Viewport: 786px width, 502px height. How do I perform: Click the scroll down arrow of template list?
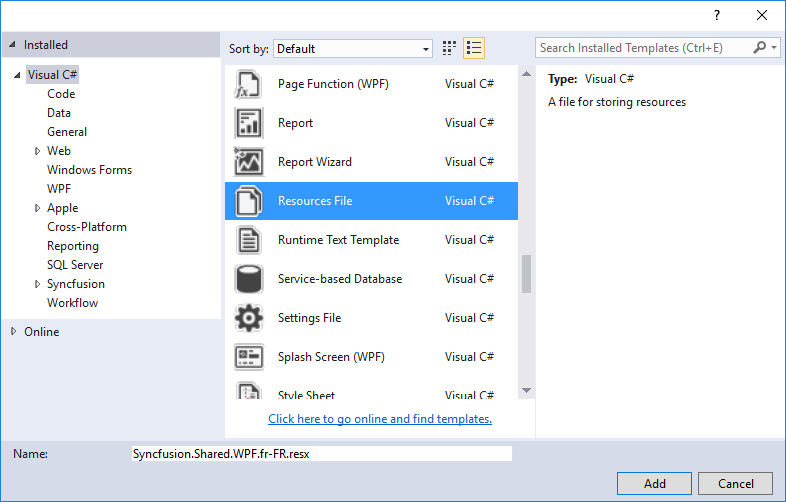526,390
